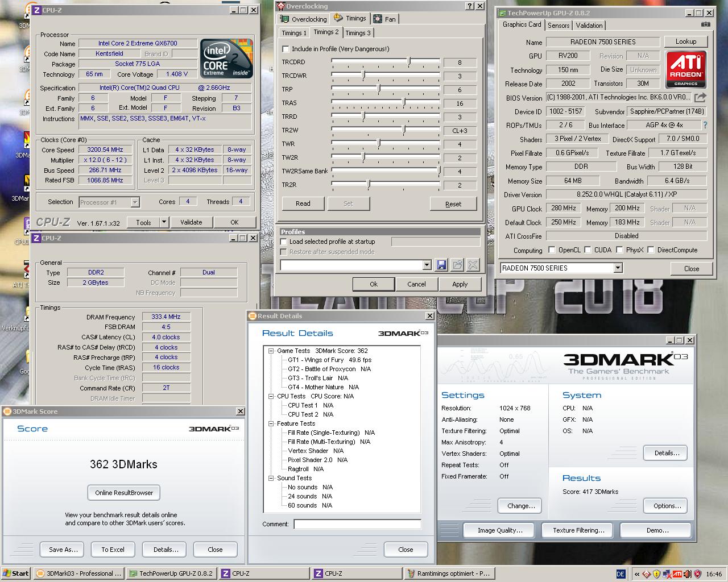Check Load selected profile at startup
Screen dimensions: 728x582
pos(284,242)
